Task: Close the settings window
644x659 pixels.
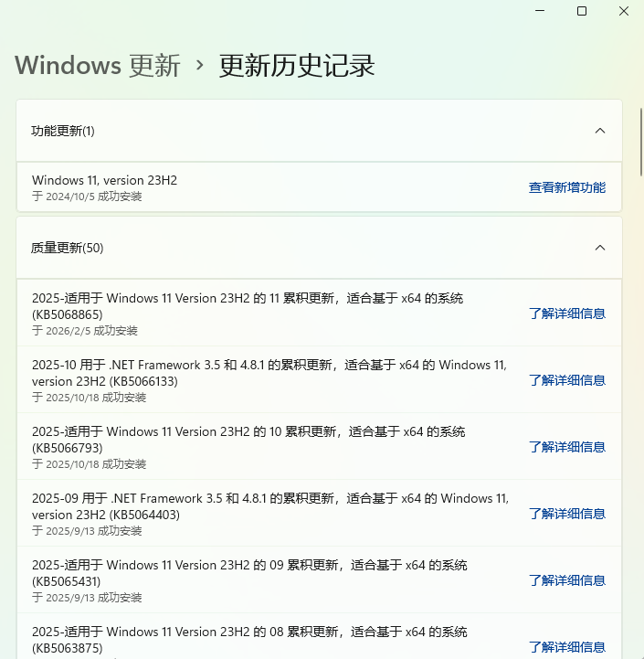Action: (x=624, y=11)
